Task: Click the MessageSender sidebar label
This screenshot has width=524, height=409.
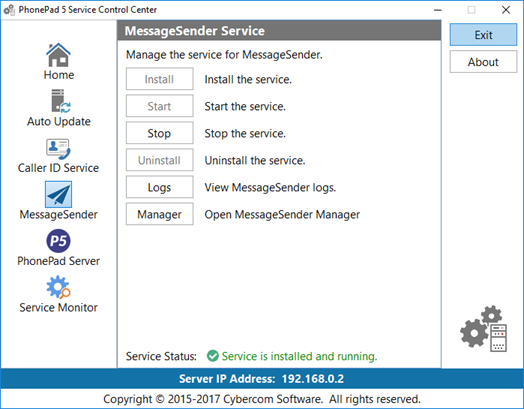Action: point(58,215)
